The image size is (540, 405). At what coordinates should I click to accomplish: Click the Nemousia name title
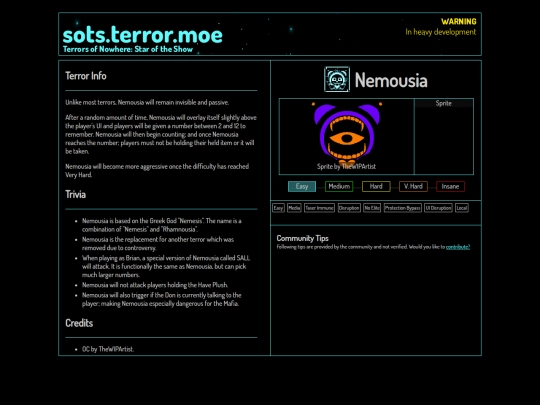[x=391, y=80]
